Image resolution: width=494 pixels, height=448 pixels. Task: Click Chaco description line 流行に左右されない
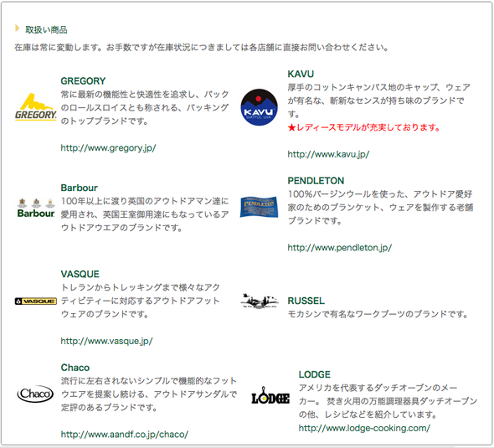149,381
